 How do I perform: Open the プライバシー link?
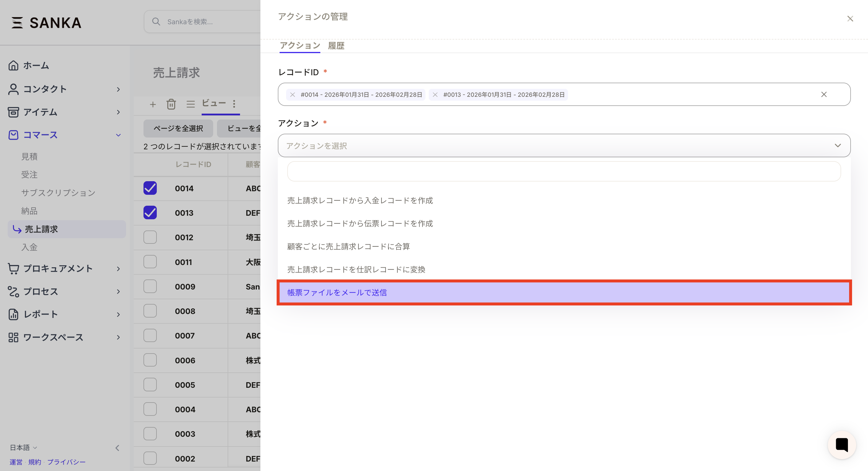click(66, 462)
